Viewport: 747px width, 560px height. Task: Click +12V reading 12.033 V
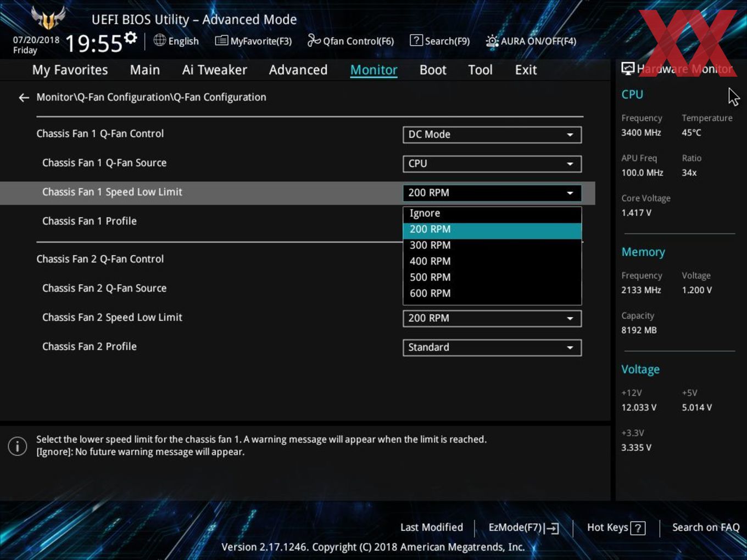(x=639, y=408)
